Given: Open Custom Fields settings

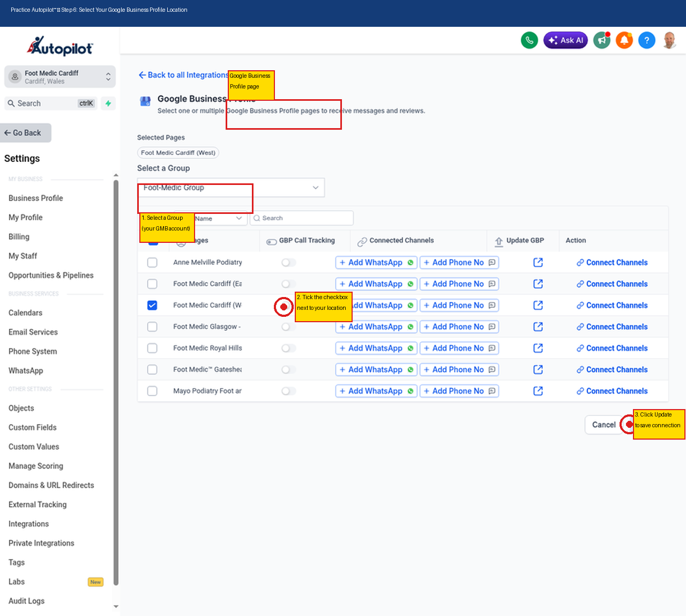Looking at the screenshot, I should pyautogui.click(x=33, y=428).
